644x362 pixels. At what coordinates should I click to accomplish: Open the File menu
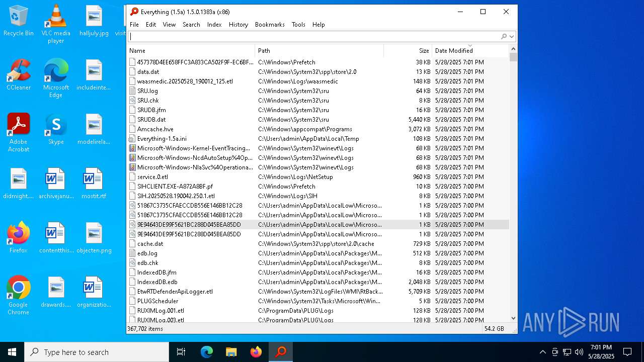(134, 24)
